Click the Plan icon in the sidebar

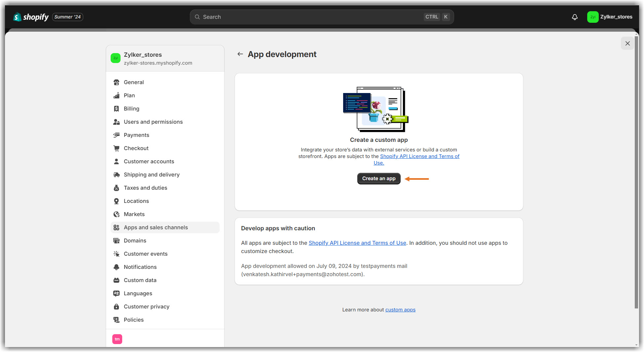coord(116,95)
